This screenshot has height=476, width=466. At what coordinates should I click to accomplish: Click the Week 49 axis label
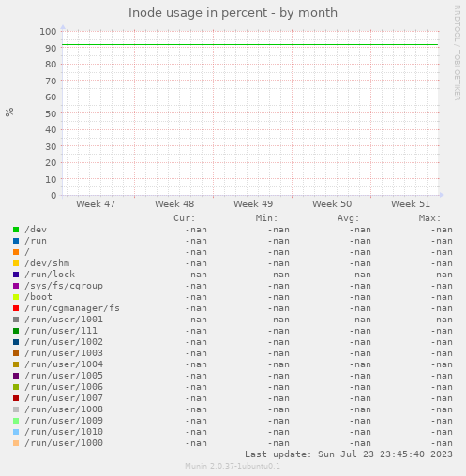[x=253, y=204]
